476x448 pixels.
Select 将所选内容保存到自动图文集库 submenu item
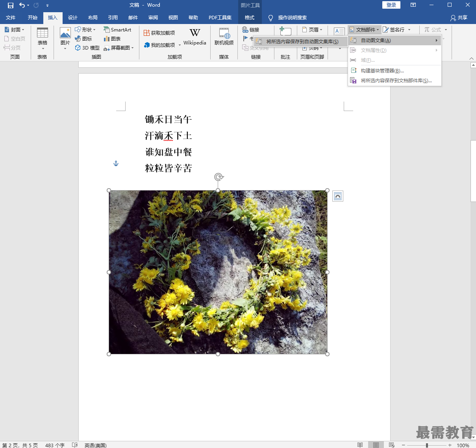click(301, 41)
